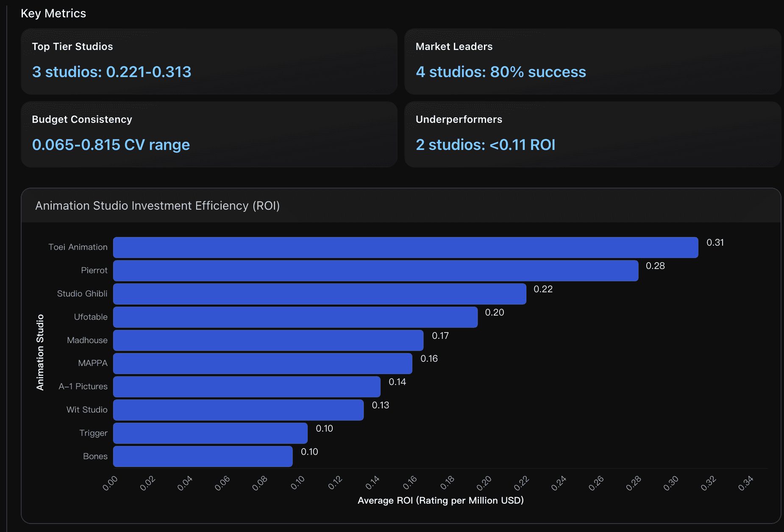Select the 'Trigger' axis label text
Image resolution: width=784 pixels, height=532 pixels.
(x=94, y=433)
